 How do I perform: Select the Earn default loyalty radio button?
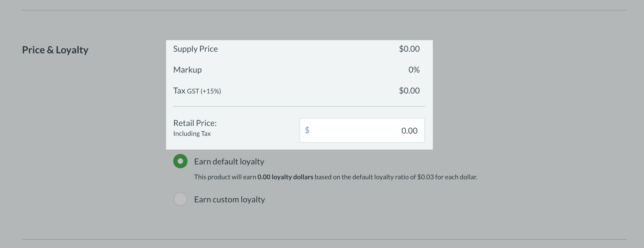pyautogui.click(x=180, y=161)
